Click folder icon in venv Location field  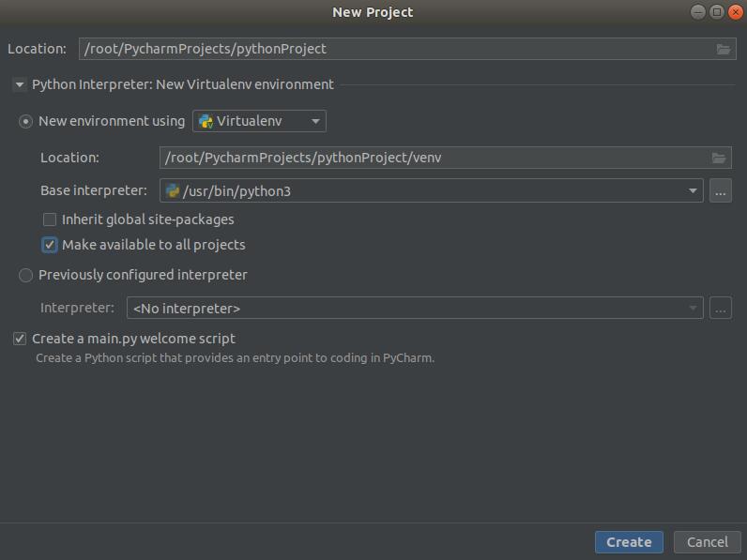(719, 158)
